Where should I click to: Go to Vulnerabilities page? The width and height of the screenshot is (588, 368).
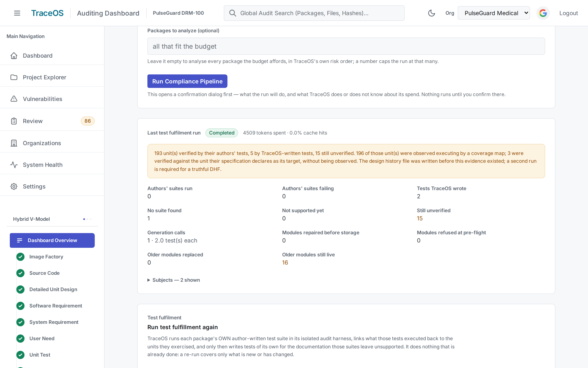(x=52, y=99)
